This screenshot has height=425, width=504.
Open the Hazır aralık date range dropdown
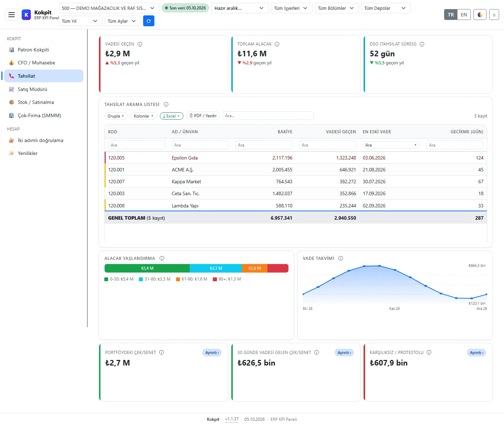(x=240, y=8)
